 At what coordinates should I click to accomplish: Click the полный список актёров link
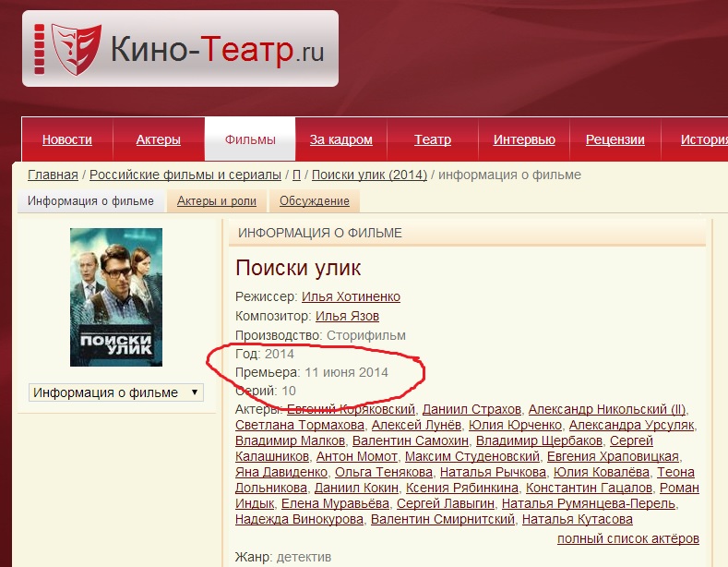click(x=628, y=538)
